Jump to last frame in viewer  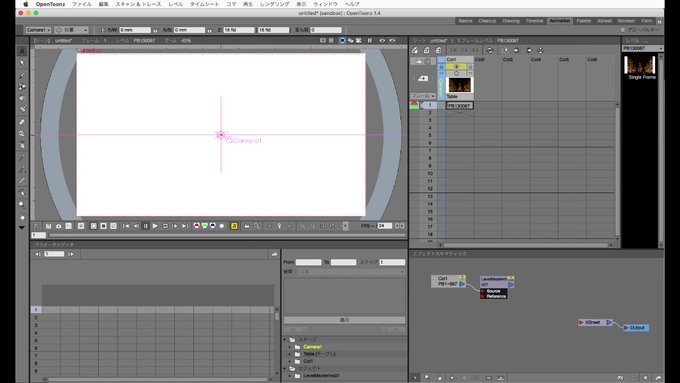[185, 226]
